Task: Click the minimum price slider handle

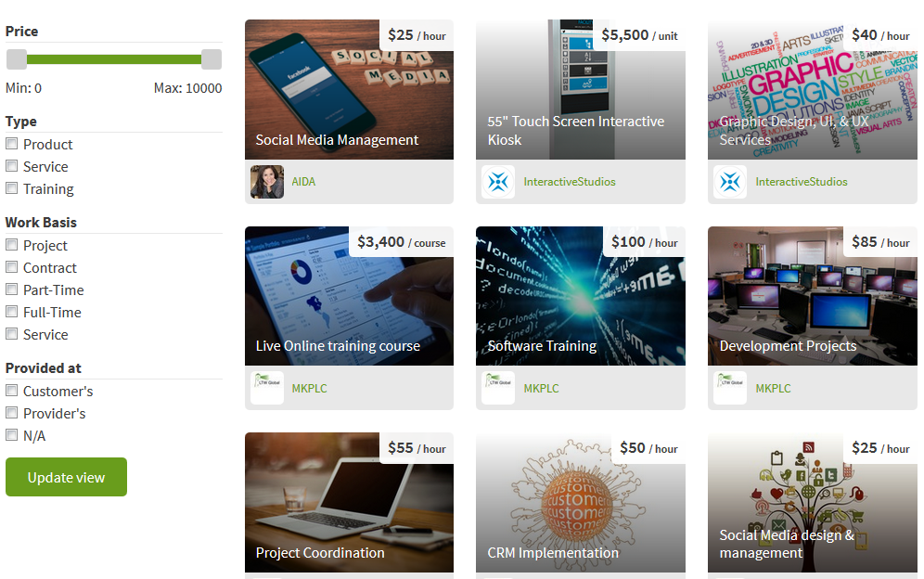Action: [17, 59]
